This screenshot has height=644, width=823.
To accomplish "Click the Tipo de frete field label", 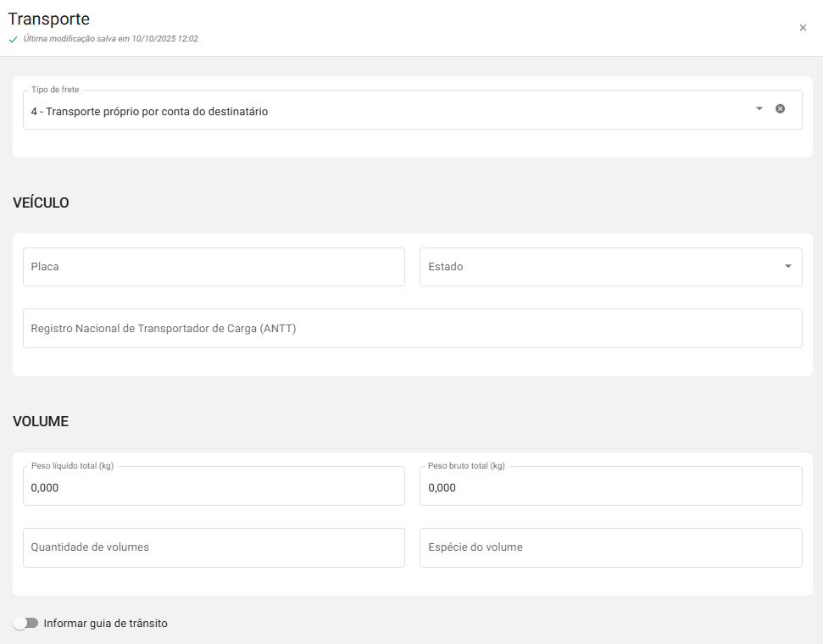I will pyautogui.click(x=55, y=90).
